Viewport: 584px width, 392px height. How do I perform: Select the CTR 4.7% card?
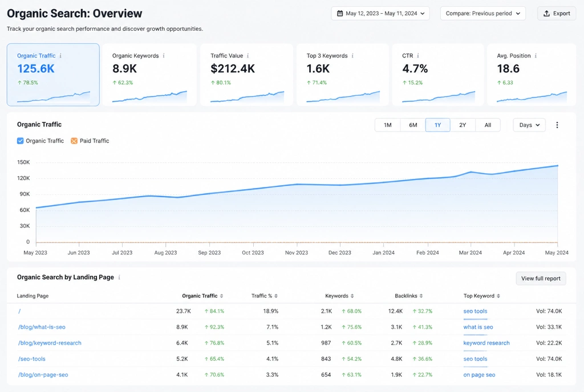pyautogui.click(x=438, y=75)
